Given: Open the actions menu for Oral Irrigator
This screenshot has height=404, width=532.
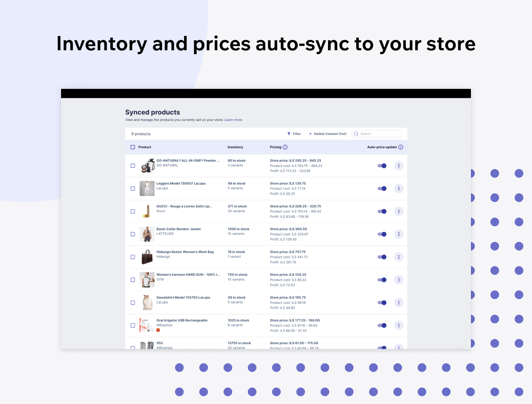Looking at the screenshot, I should (x=399, y=325).
